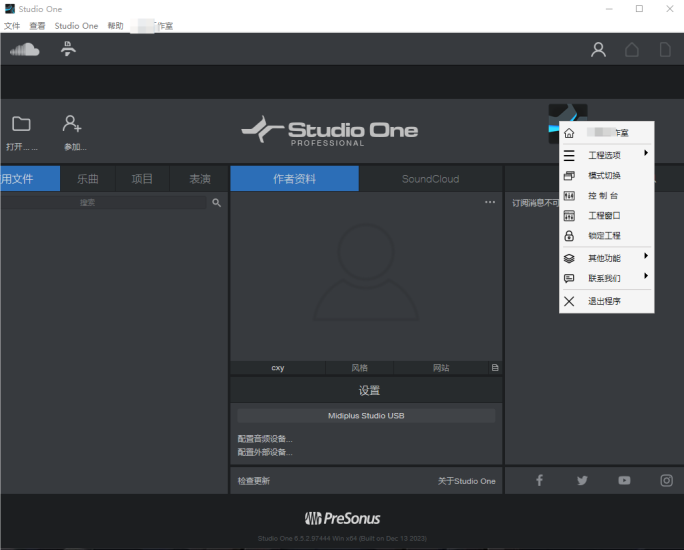Switch to the SoundCloud tab
The width and height of the screenshot is (684, 550).
(431, 178)
